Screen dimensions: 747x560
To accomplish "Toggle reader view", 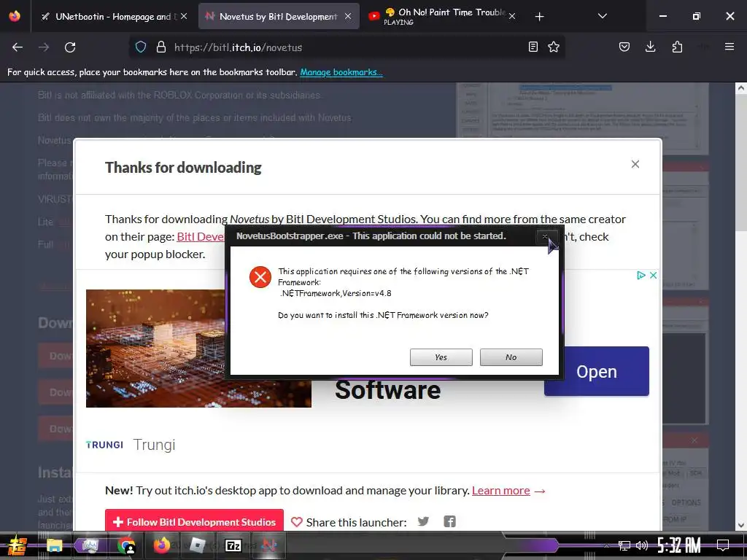I will [x=533, y=47].
